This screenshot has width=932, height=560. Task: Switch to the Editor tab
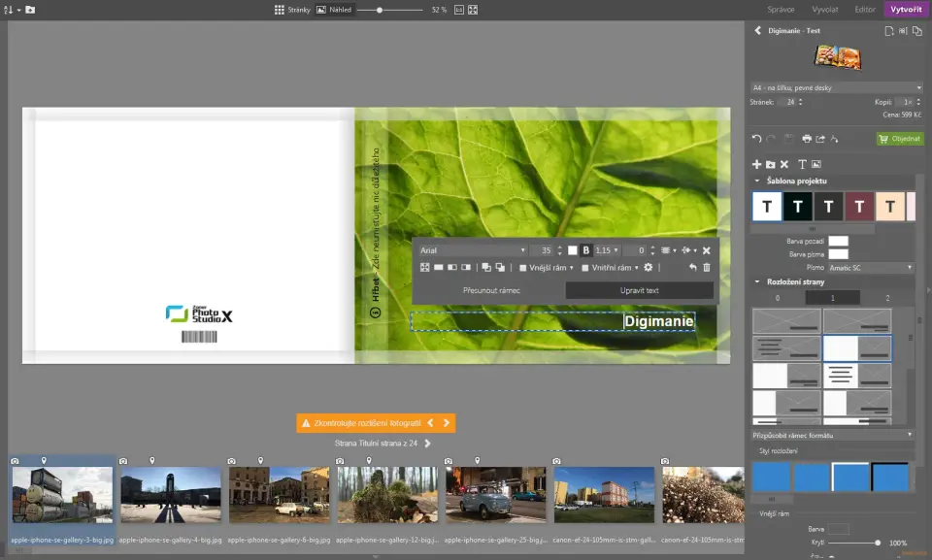[x=864, y=9]
